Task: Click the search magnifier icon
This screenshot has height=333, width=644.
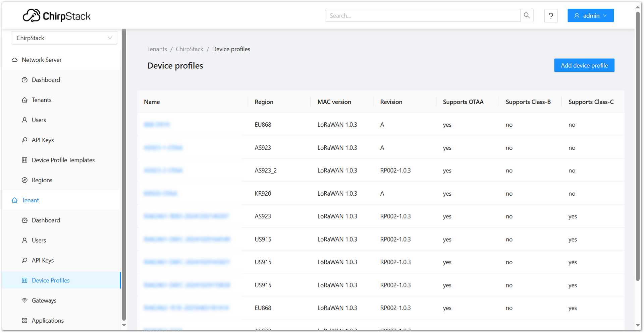Action: coord(527,15)
